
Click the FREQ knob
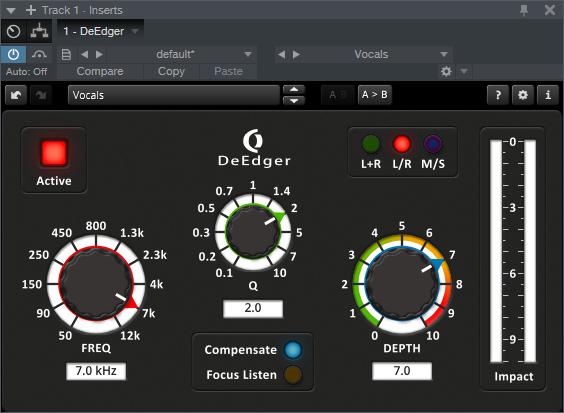pyautogui.click(x=96, y=284)
